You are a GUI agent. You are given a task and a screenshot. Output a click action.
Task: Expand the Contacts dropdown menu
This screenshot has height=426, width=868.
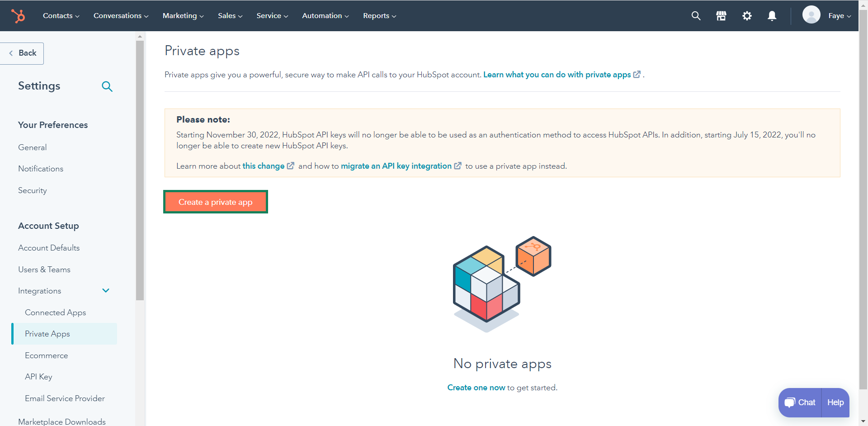tap(61, 16)
